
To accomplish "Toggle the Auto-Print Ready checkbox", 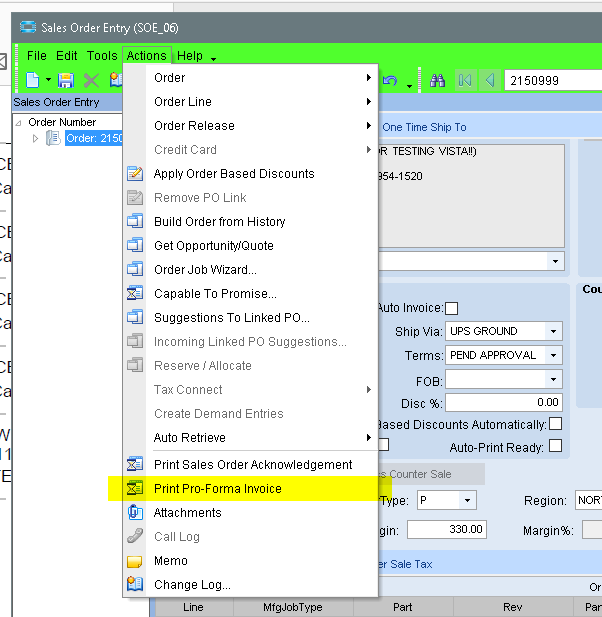I will coord(556,446).
